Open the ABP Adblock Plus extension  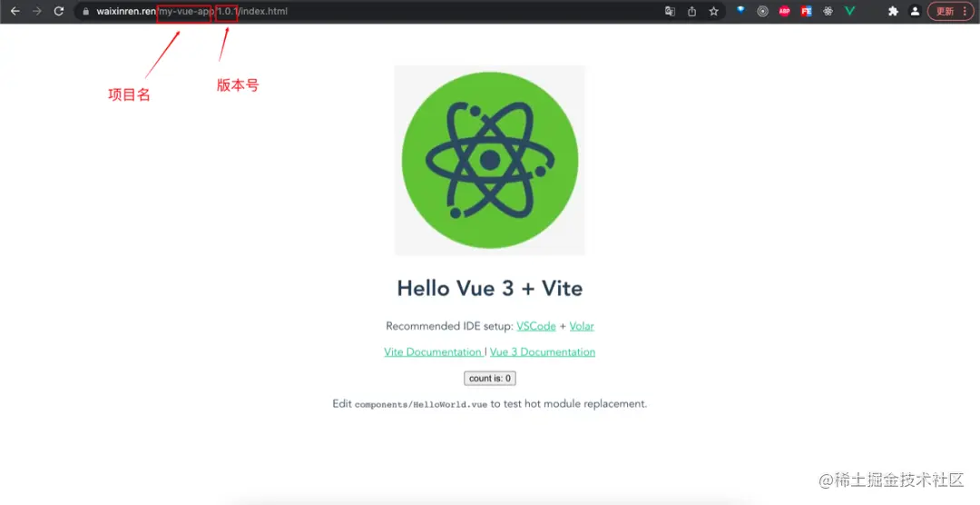point(784,11)
